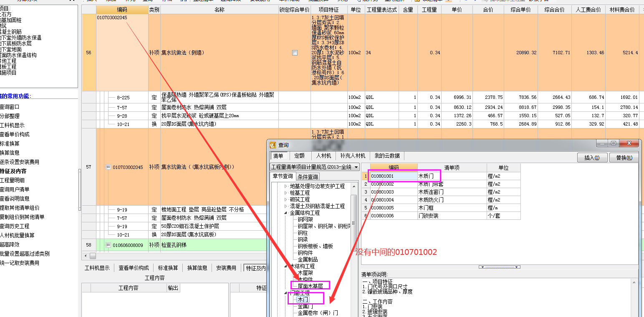Click 分部整理 in common functions
The image size is (644, 317).
pyautogui.click(x=10, y=116)
